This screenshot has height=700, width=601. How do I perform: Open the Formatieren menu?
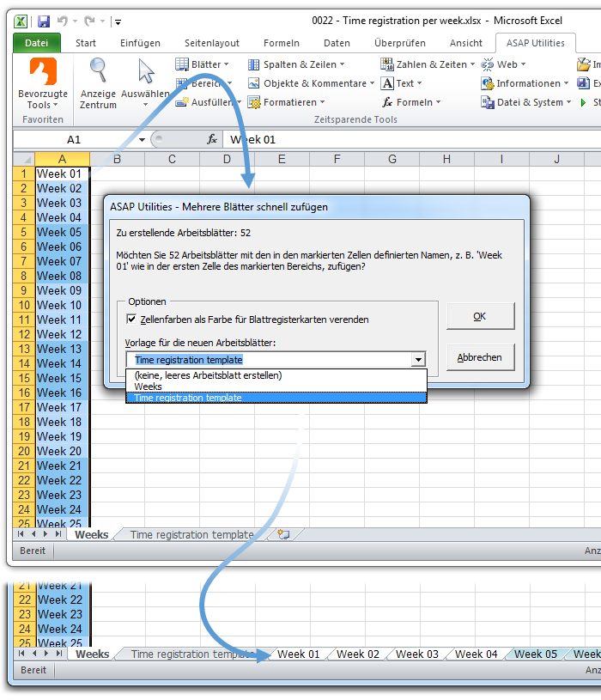[286, 103]
